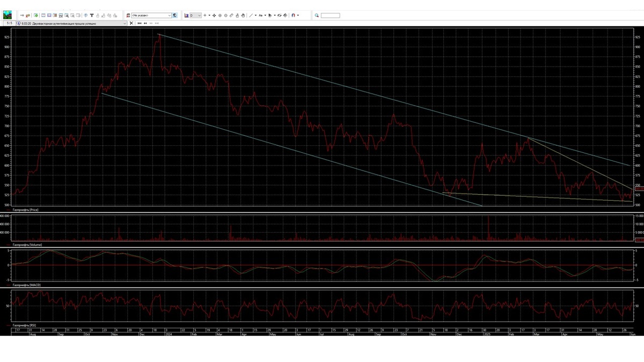Select the open grab-hand pan tool
Image resolution: width=644 pixels, height=362 pixels.
[243, 16]
